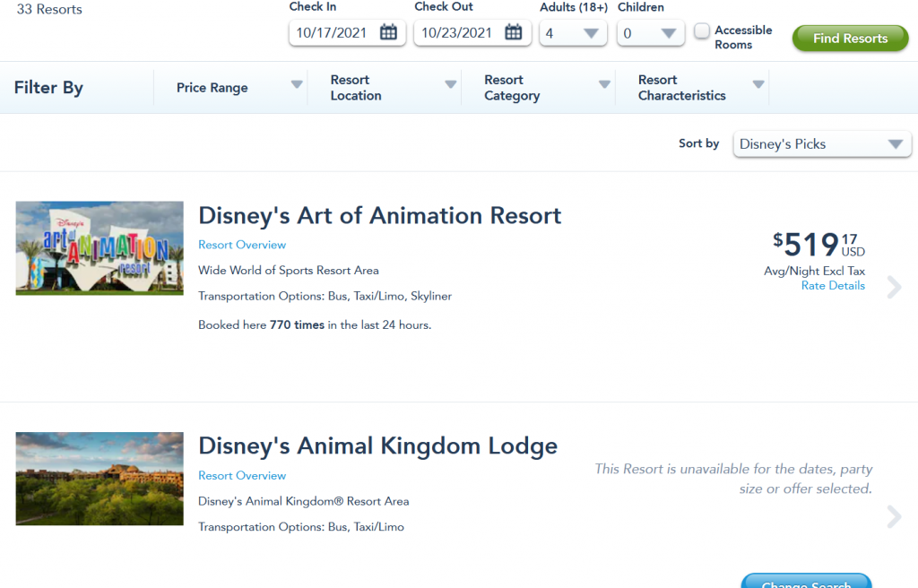The height and width of the screenshot is (588, 918).
Task: Open Rate Details for Art of Animation
Action: click(x=833, y=286)
